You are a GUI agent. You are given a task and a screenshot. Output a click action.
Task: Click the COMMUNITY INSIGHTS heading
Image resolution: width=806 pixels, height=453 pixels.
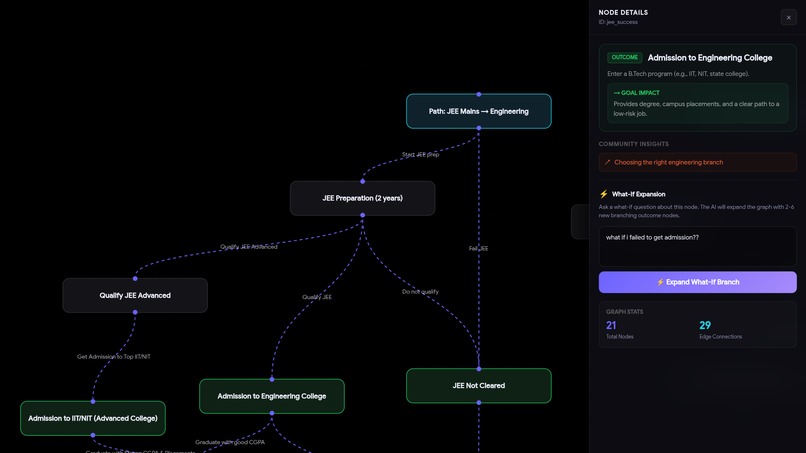[633, 144]
